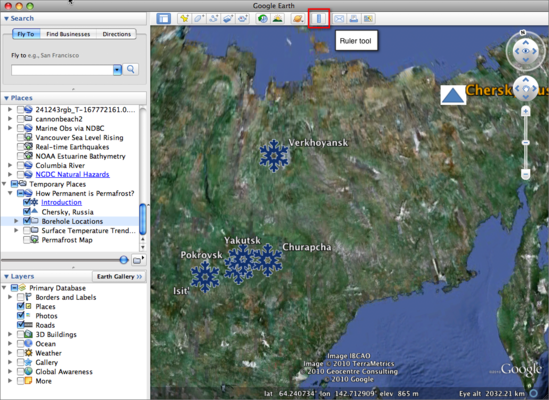The image size is (549, 400).
Task: Open the NGDC Natural Hazards link
Action: 72,174
